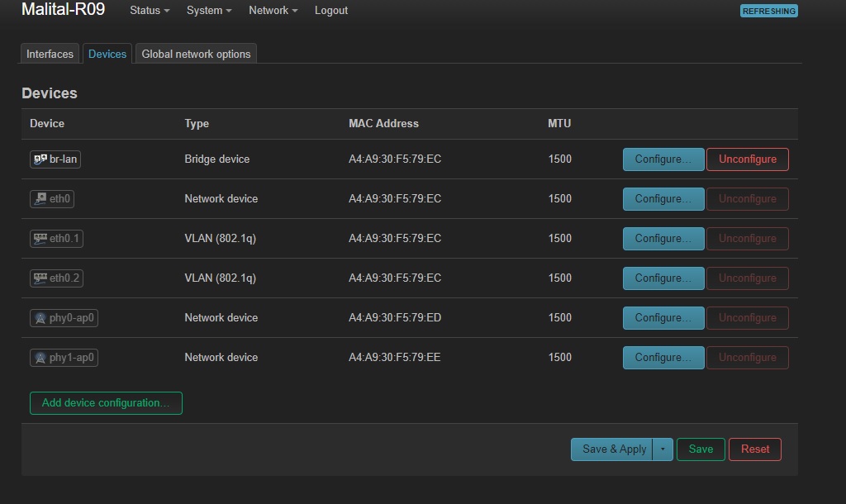Select the Devices tab

(x=107, y=54)
